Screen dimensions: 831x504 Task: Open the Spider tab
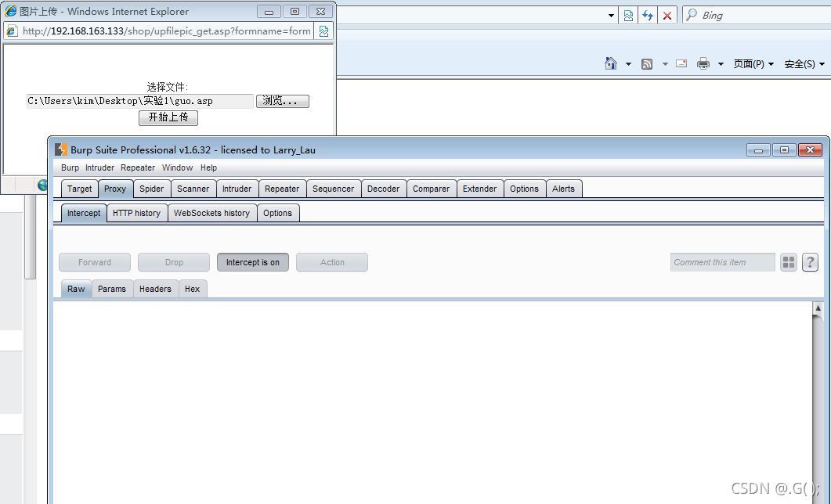tap(152, 189)
